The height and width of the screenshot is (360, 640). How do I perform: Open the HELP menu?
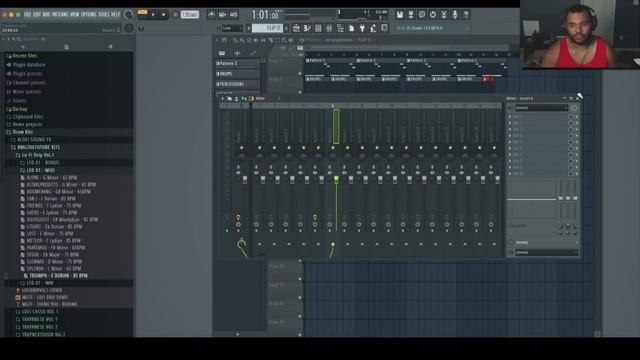pos(116,14)
